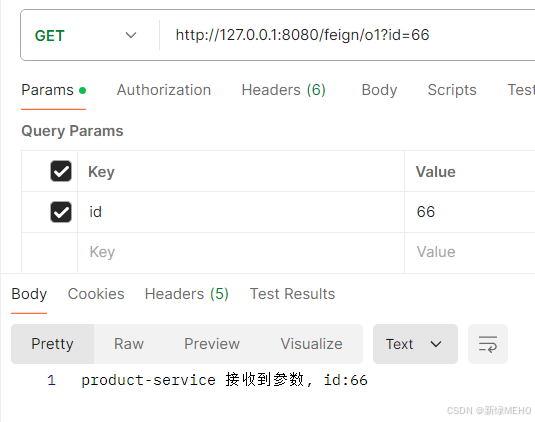
Task: Switch response view to Preview
Action: [x=212, y=344]
